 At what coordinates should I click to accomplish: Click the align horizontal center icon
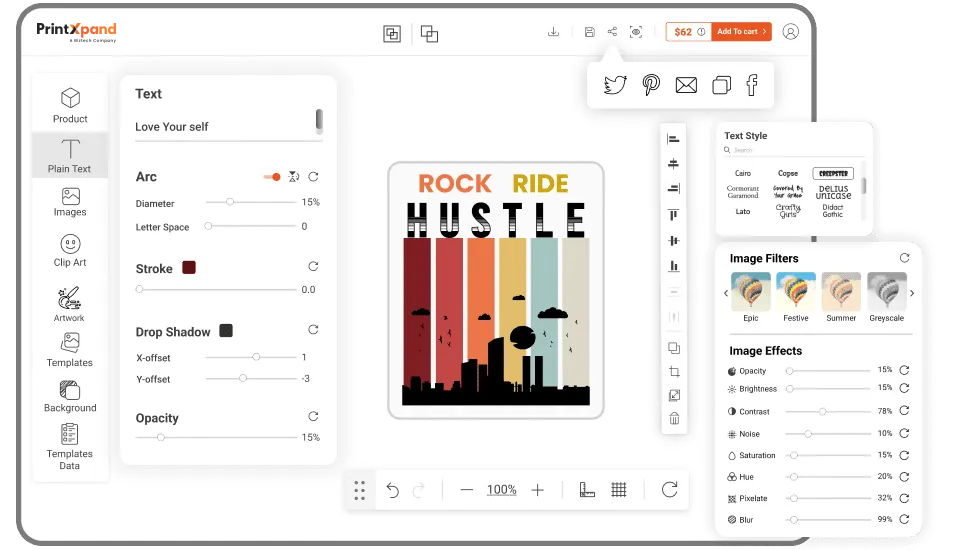[673, 164]
